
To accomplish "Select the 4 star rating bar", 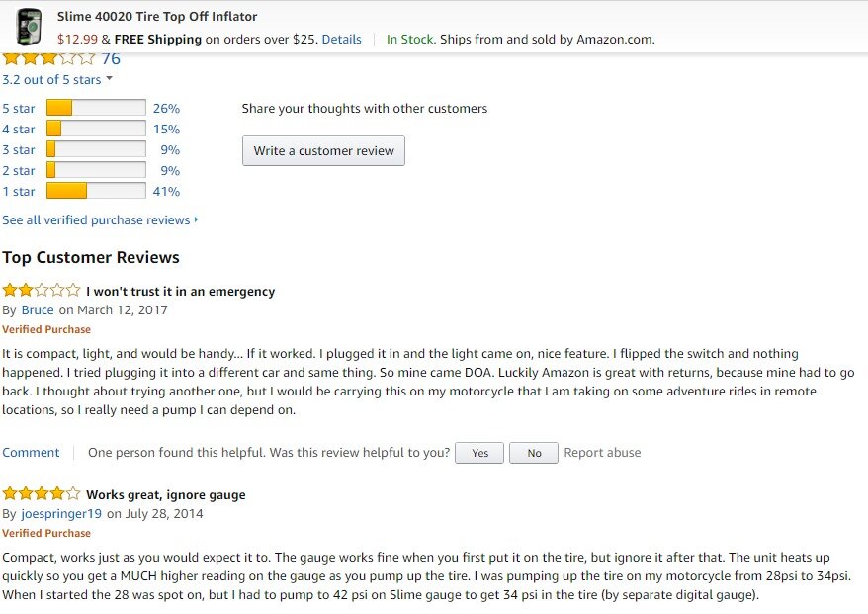I will tap(96, 129).
